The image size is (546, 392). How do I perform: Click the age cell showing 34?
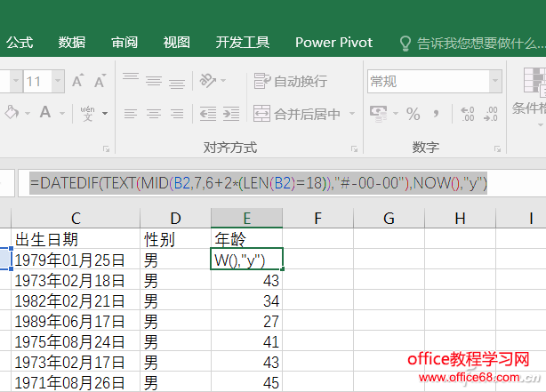247,300
